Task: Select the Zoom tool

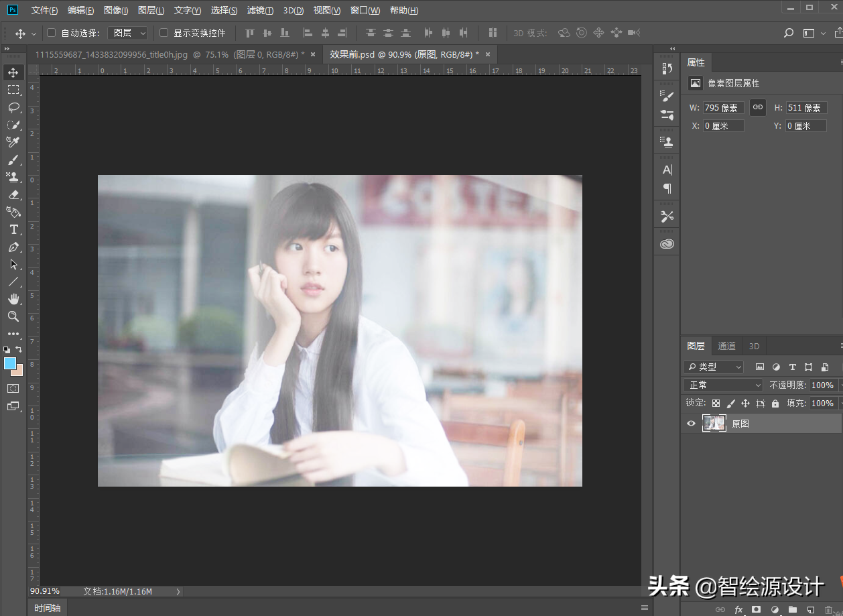Action: point(13,316)
